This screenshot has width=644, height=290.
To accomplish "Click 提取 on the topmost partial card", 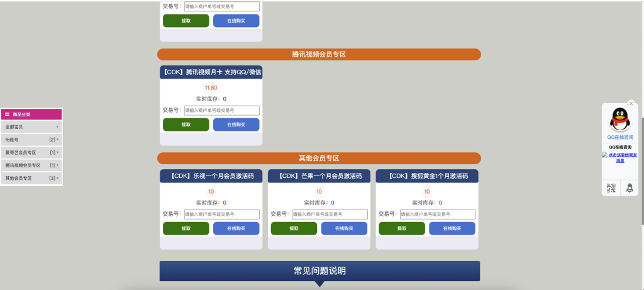I will [186, 21].
